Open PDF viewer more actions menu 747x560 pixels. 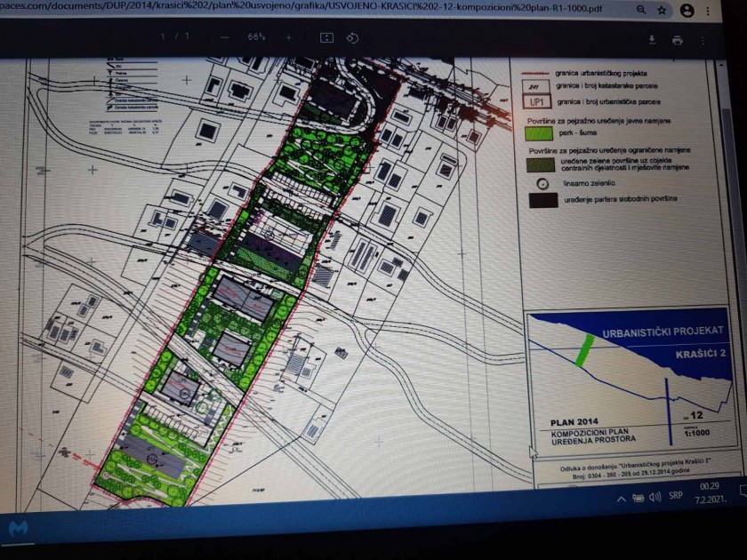pos(703,42)
